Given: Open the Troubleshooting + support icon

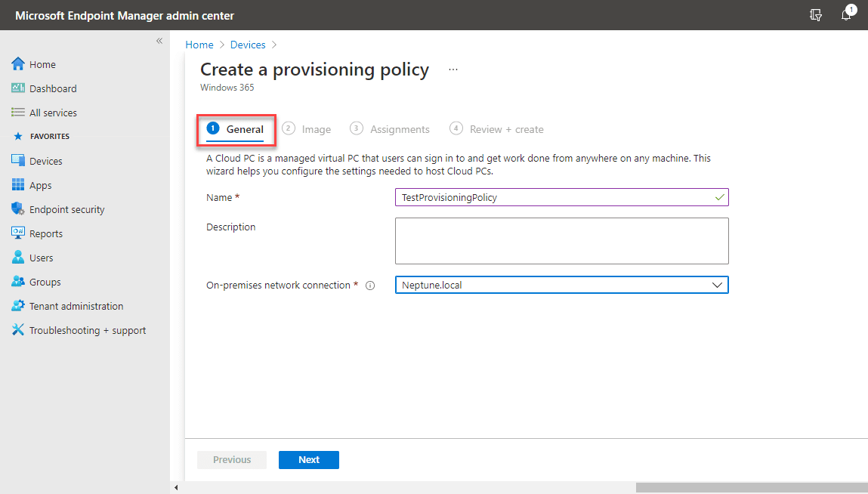Looking at the screenshot, I should pos(18,330).
